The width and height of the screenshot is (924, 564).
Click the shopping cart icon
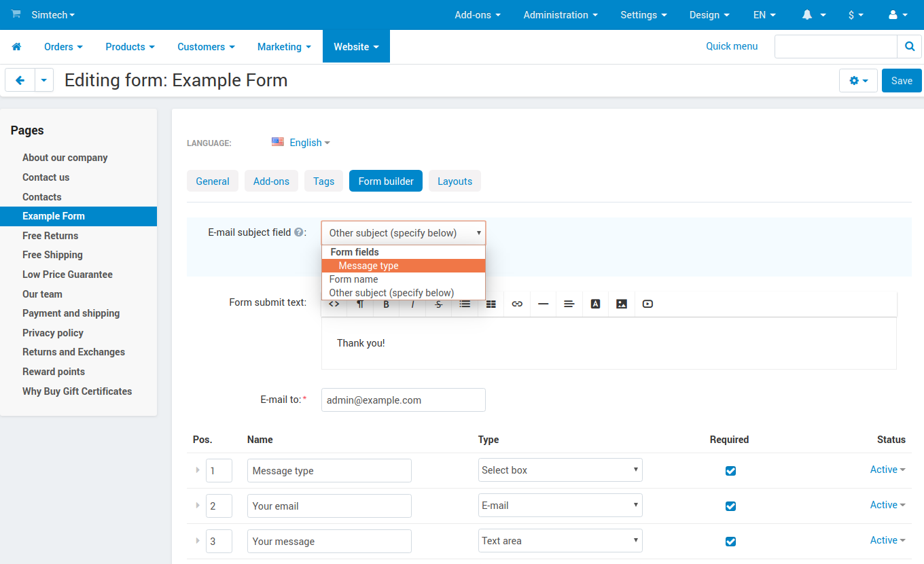pos(16,14)
